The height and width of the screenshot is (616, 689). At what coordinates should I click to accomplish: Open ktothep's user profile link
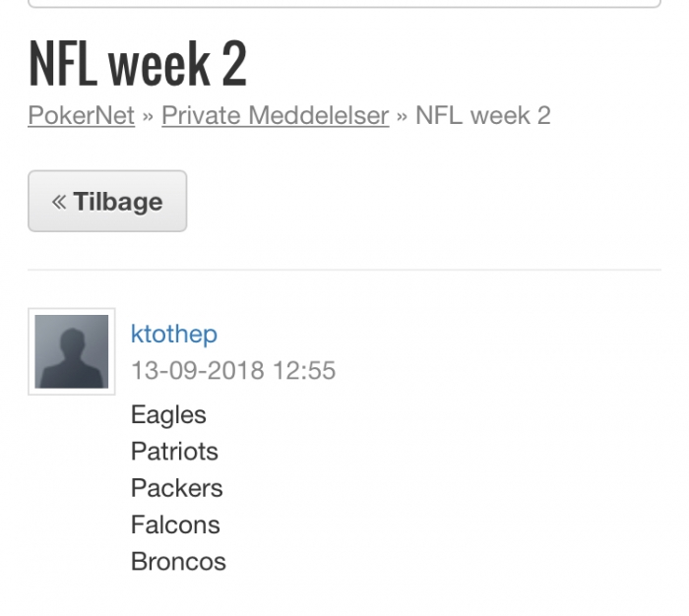[x=174, y=334]
